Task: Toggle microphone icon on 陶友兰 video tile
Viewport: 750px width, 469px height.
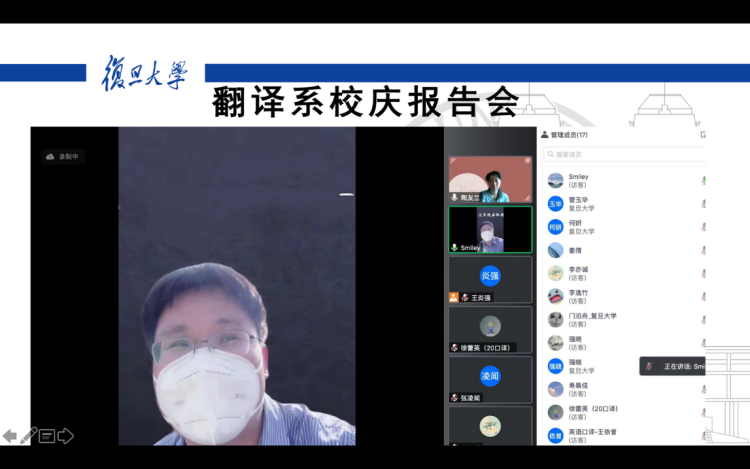Action: click(454, 198)
